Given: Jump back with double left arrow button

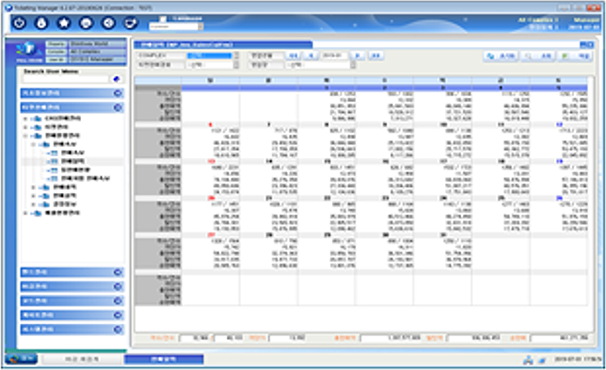Looking at the screenshot, I should point(294,56).
